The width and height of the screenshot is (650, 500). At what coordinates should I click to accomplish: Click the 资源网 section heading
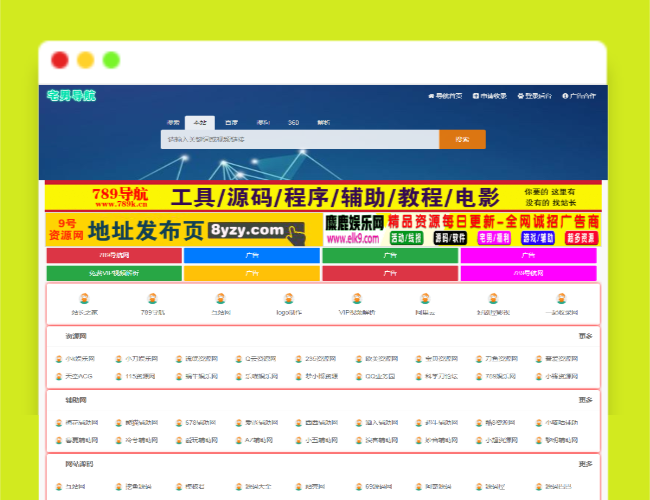(76, 336)
